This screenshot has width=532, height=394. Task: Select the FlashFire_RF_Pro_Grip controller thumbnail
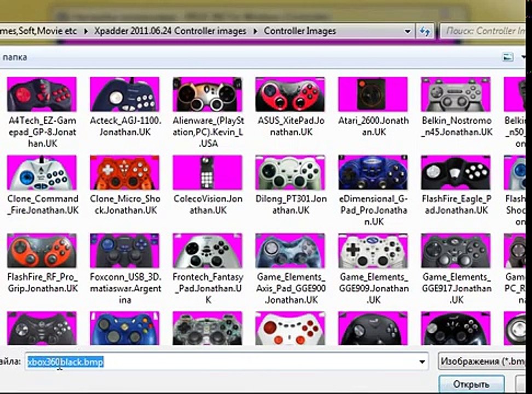42,251
